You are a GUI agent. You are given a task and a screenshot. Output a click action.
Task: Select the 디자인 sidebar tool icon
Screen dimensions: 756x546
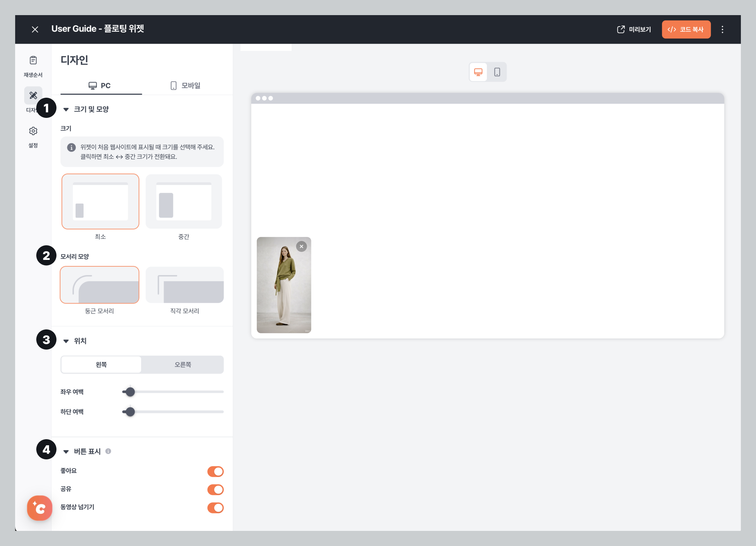(x=33, y=96)
